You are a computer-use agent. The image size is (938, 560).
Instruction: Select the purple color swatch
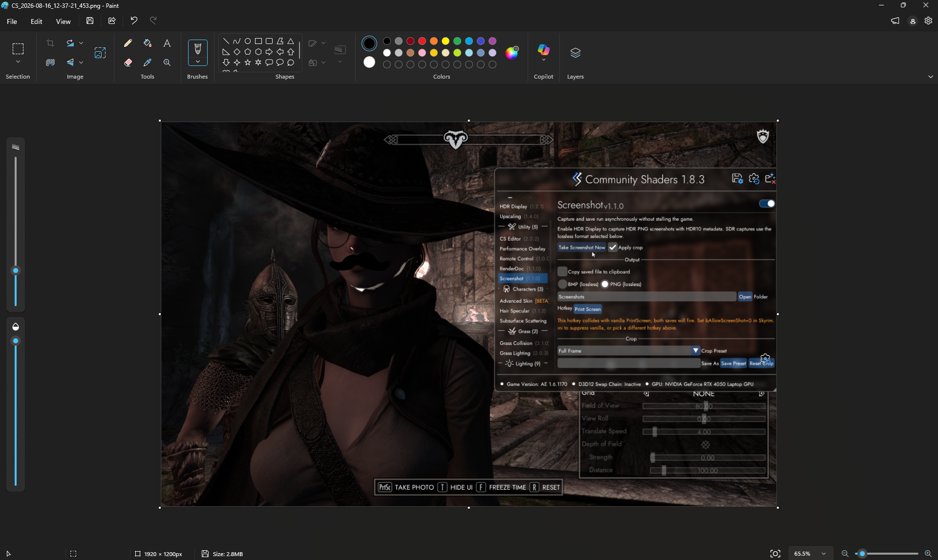click(492, 41)
